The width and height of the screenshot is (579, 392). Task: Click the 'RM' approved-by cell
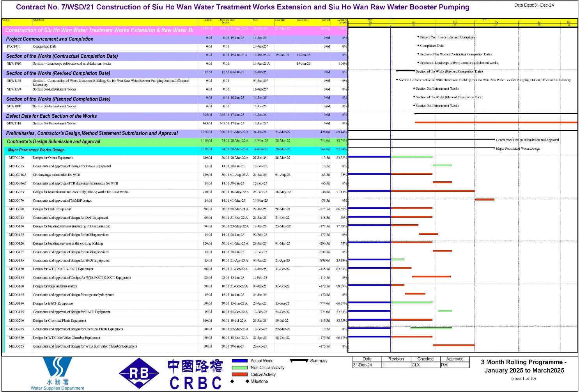click(x=455, y=365)
